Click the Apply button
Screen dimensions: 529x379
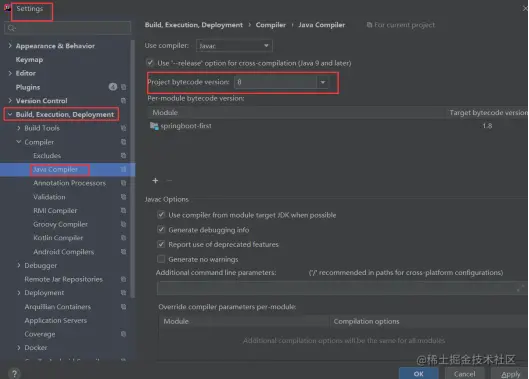tap(510, 374)
